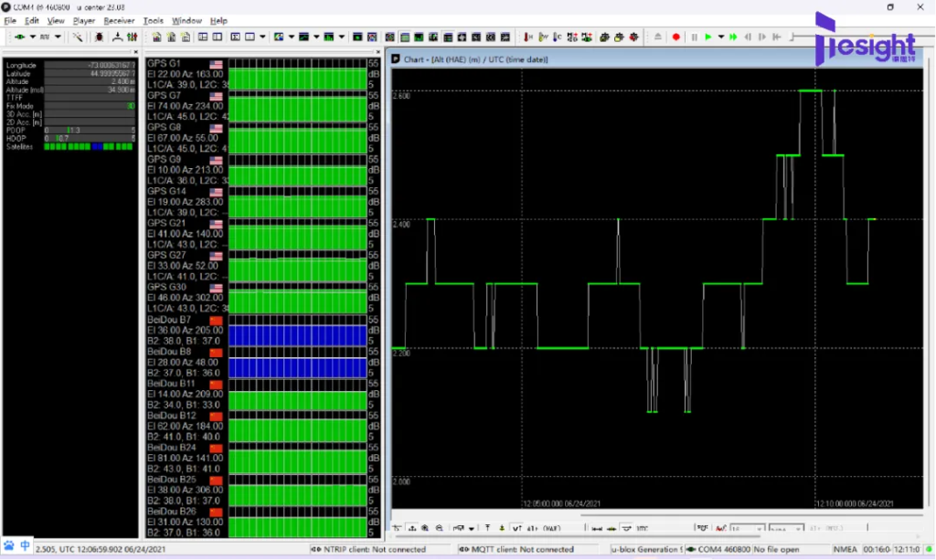Click the Rewind to start player button
The height and width of the screenshot is (560, 936).
click(x=777, y=37)
